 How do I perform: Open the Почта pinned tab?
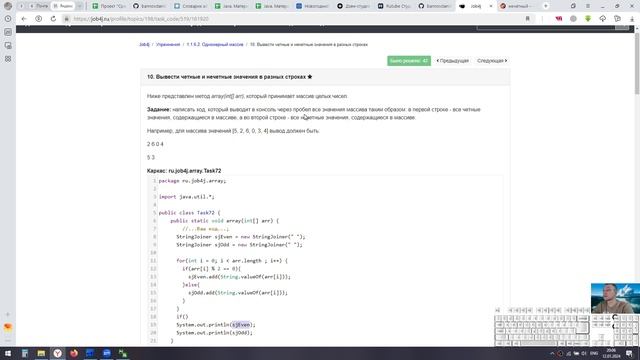[x=39, y=6]
